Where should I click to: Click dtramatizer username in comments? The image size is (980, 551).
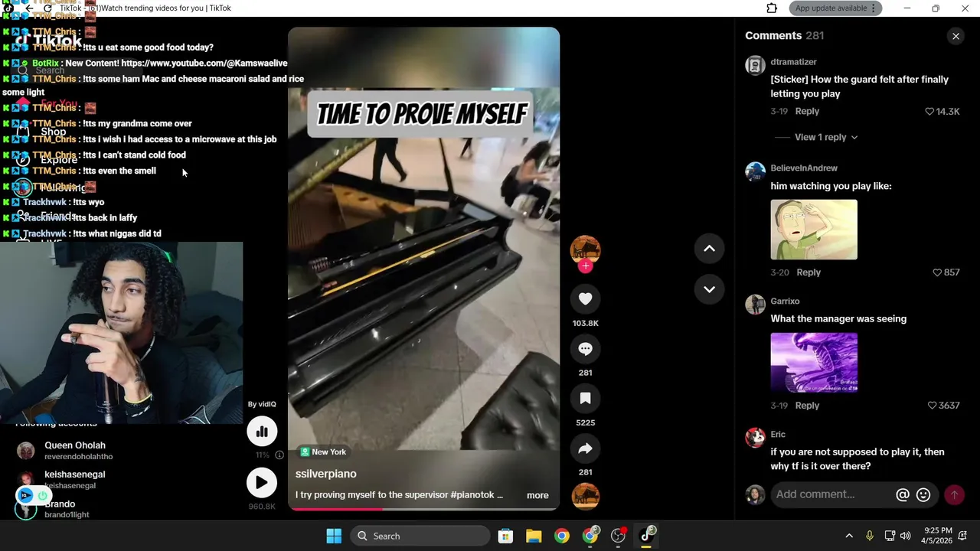pyautogui.click(x=793, y=62)
